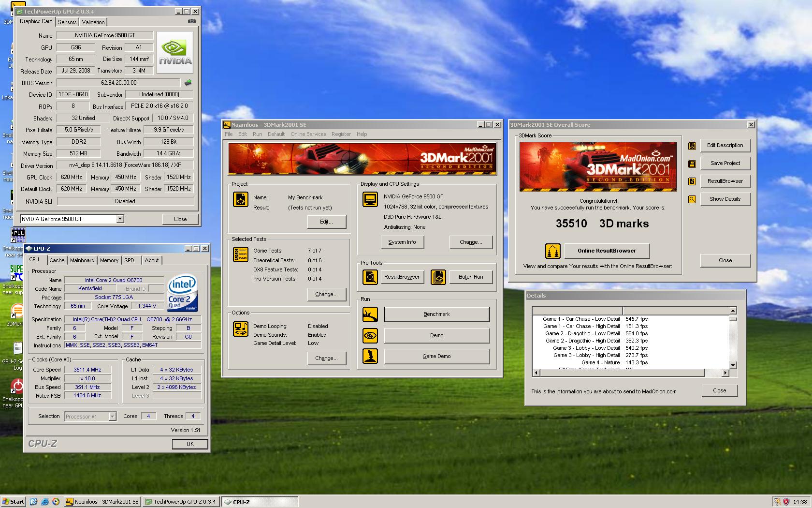Open the Online Services menu

pyautogui.click(x=308, y=134)
